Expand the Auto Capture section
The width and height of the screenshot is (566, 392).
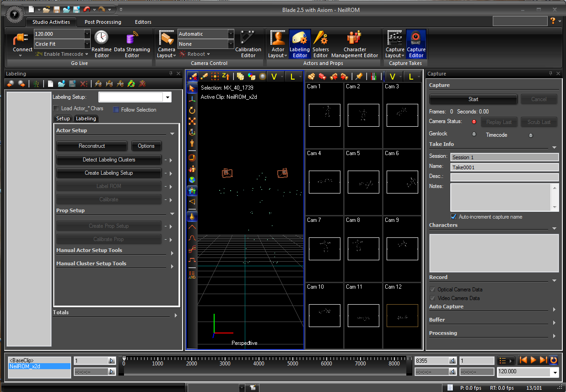click(554, 309)
